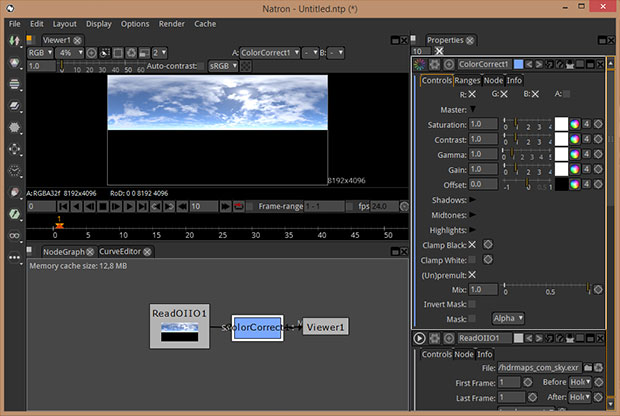Open the Cache menu
Viewport: 620px width, 416px height.
click(x=205, y=24)
